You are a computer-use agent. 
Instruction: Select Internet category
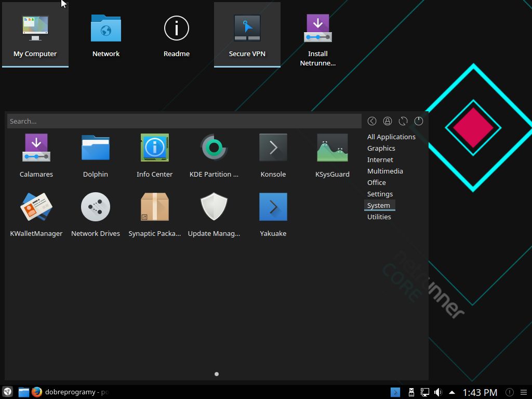[380, 159]
